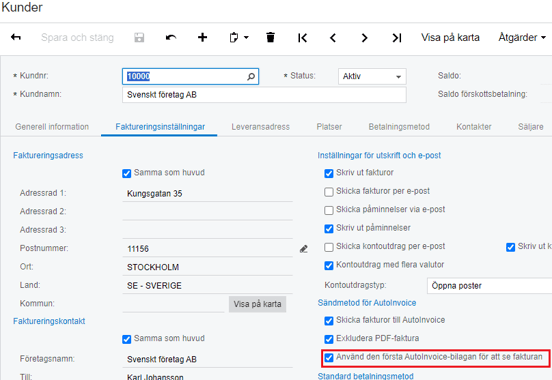The image size is (552, 380).
Task: Go to the next record
Action: coord(364,38)
